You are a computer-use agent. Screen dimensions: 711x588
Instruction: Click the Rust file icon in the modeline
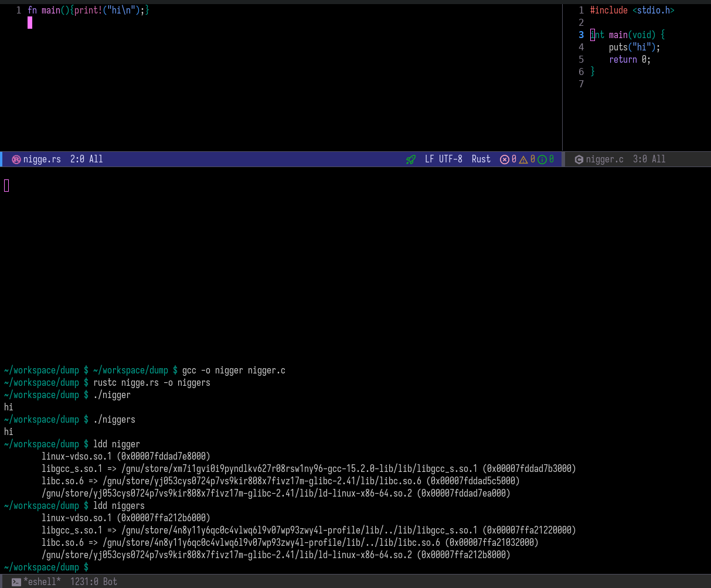coord(16,159)
